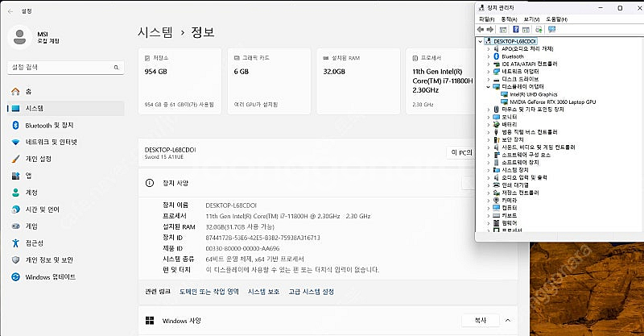Open 게임 gaming settings page

66,226
